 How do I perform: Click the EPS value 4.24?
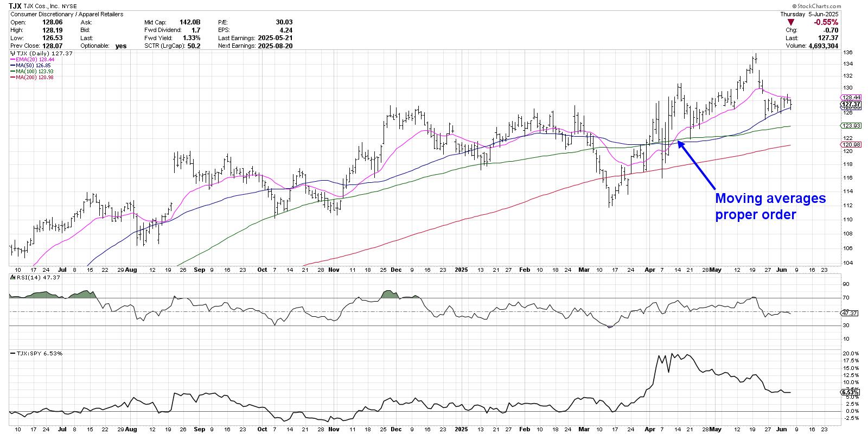click(286, 30)
